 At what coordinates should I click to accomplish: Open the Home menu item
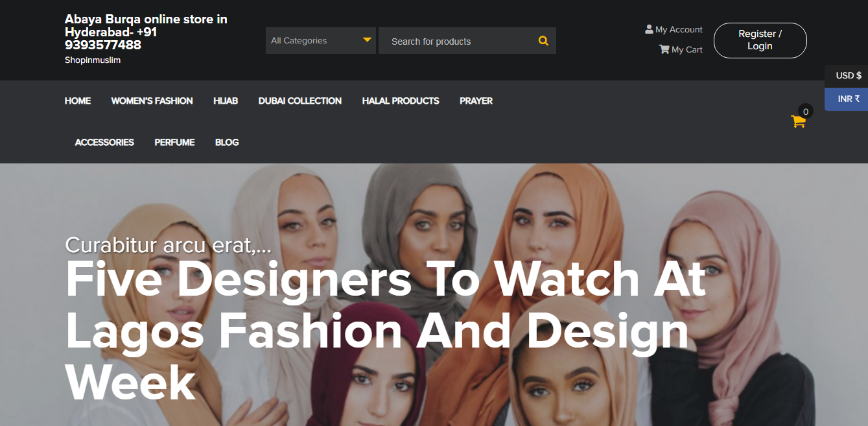[x=78, y=101]
